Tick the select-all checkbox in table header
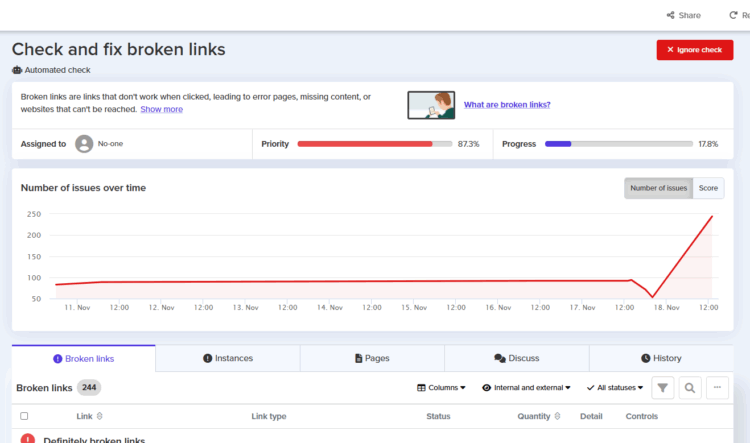Screen dimensions: 750x443 (24, 416)
